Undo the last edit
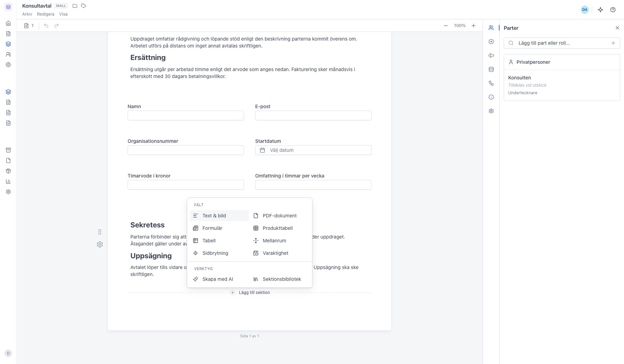Viewport: 624px width, 364px height. [46, 26]
